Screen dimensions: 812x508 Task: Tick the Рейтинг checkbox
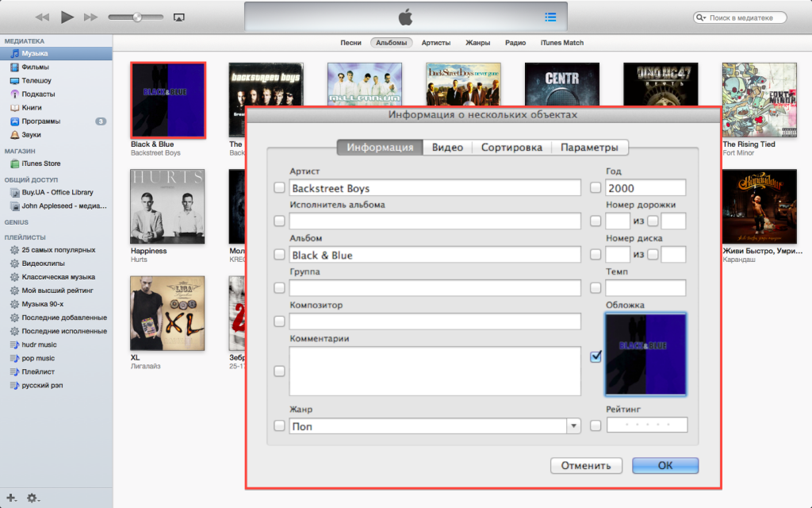(x=596, y=425)
